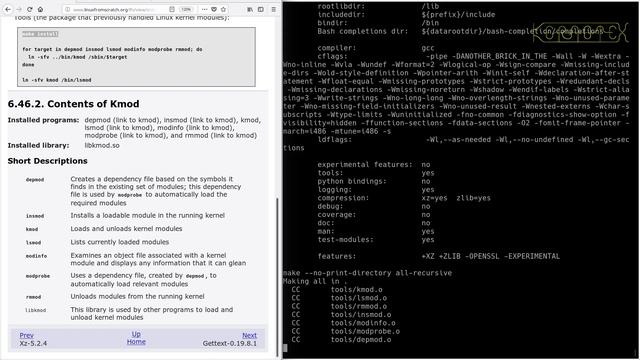Go back to the previous page in Firefox

(x=8, y=9)
